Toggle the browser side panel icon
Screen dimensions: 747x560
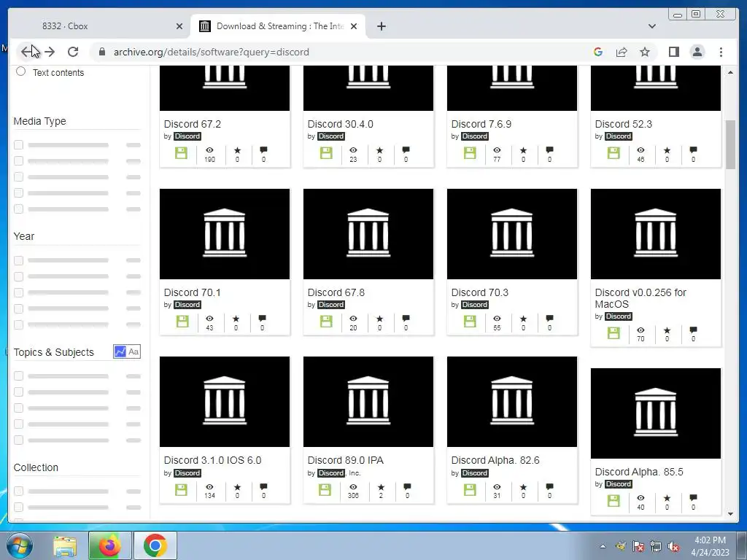pos(673,52)
